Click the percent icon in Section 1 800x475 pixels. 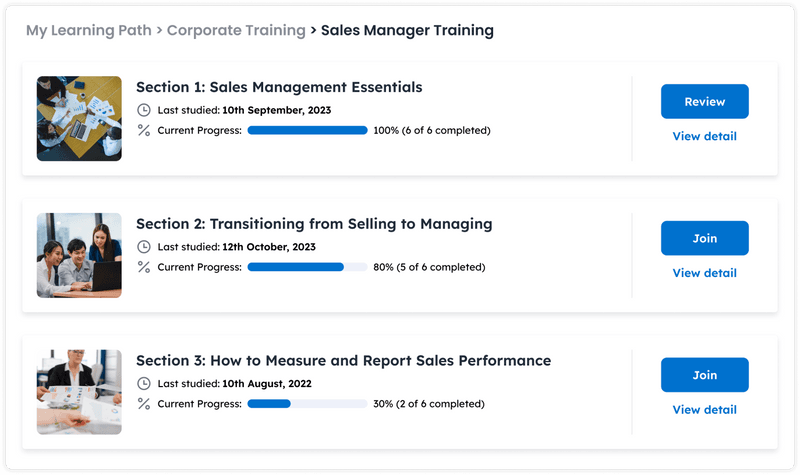pos(144,130)
